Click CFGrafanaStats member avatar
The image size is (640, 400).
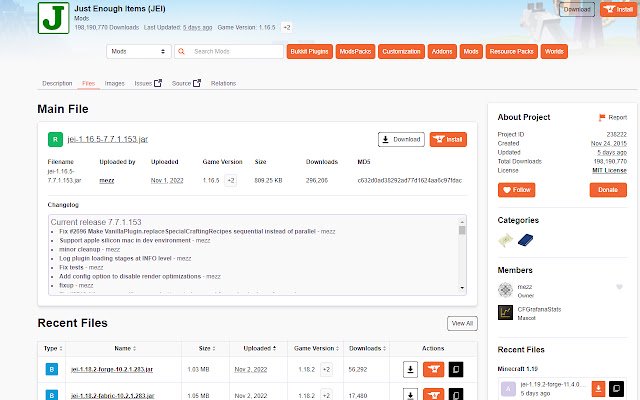coord(505,312)
